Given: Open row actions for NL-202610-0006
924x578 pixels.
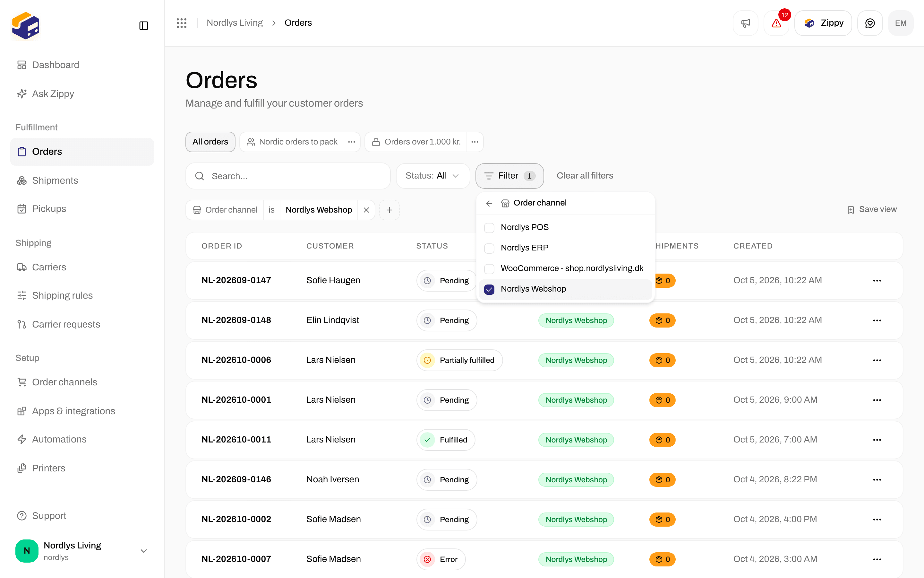Looking at the screenshot, I should pyautogui.click(x=877, y=360).
